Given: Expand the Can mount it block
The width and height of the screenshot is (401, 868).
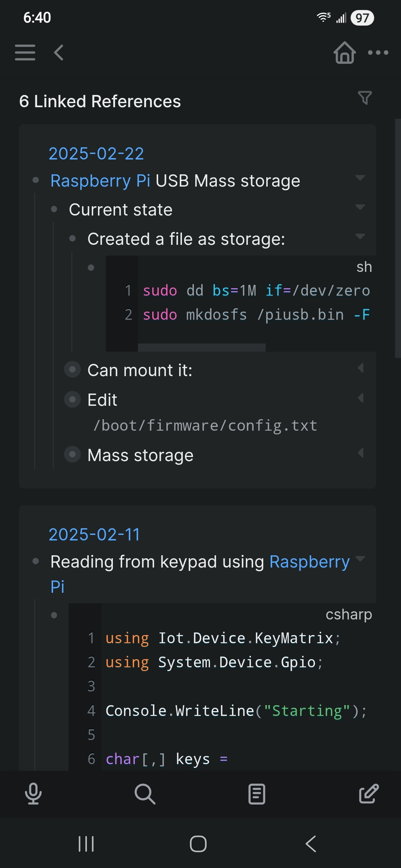Looking at the screenshot, I should (360, 368).
